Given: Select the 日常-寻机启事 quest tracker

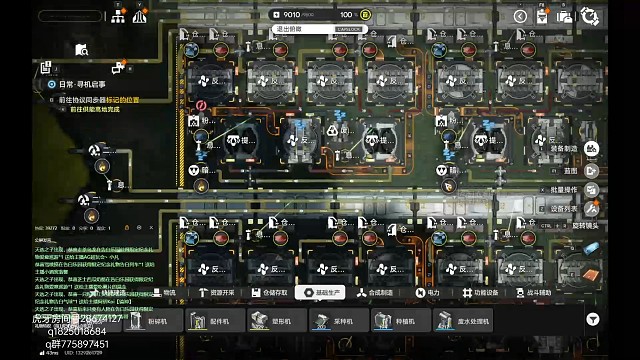Looking at the screenshot, I should pyautogui.click(x=77, y=84).
